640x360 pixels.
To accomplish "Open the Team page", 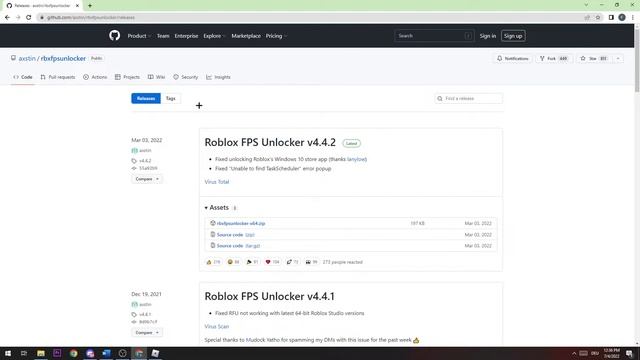I will coord(163,36).
